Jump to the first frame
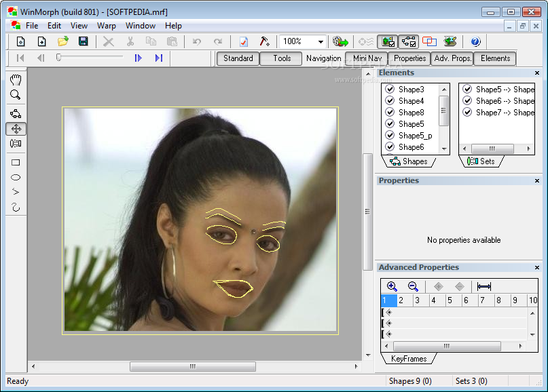 (20, 58)
